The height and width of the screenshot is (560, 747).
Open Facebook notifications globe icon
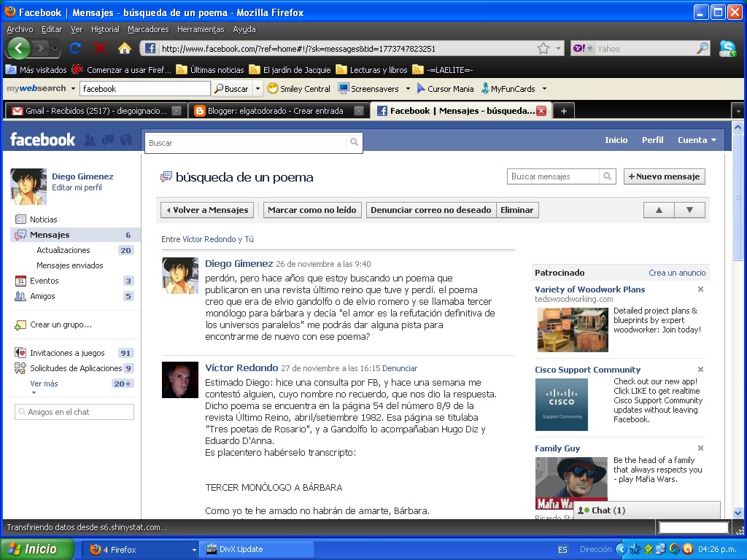[126, 139]
